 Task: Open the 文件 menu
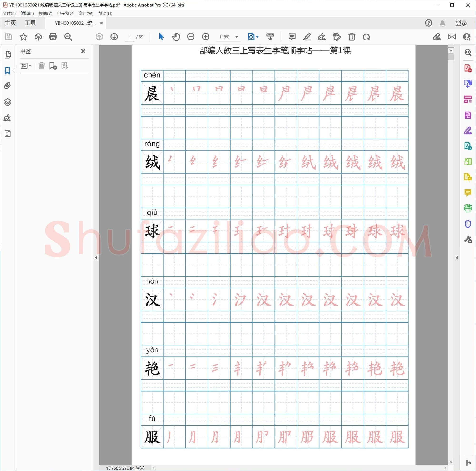(9, 13)
